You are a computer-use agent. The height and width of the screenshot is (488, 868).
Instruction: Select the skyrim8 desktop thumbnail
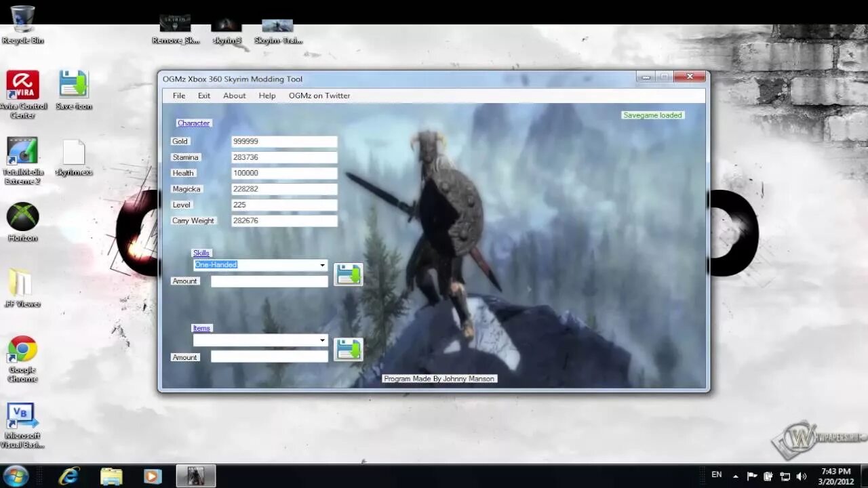tap(226, 30)
